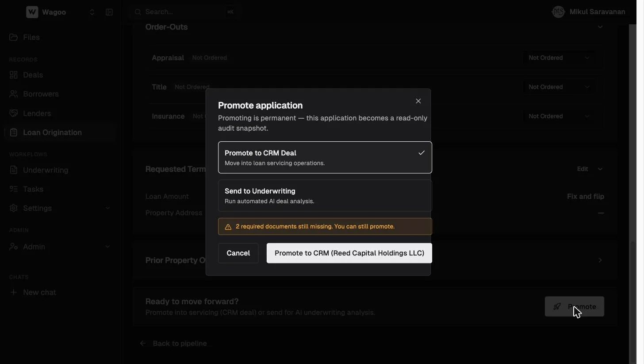Click the 'Fix and flip' value
The image size is (644, 364).
[586, 197]
